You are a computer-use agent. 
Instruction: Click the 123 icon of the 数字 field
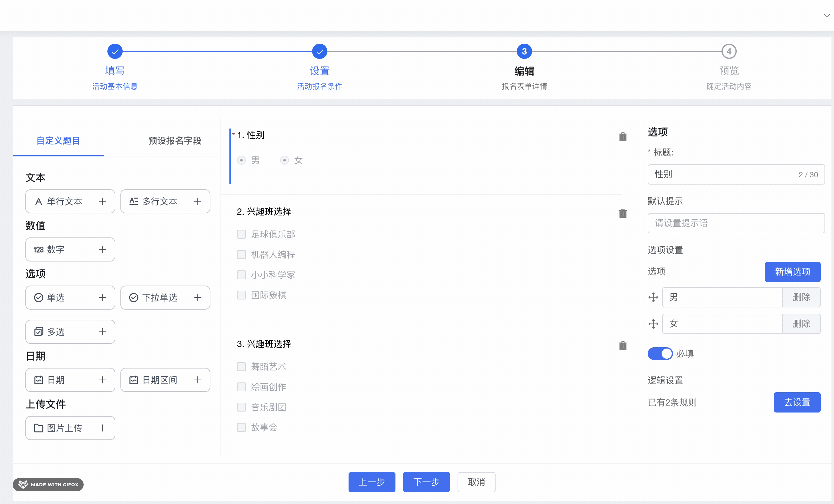pos(39,250)
